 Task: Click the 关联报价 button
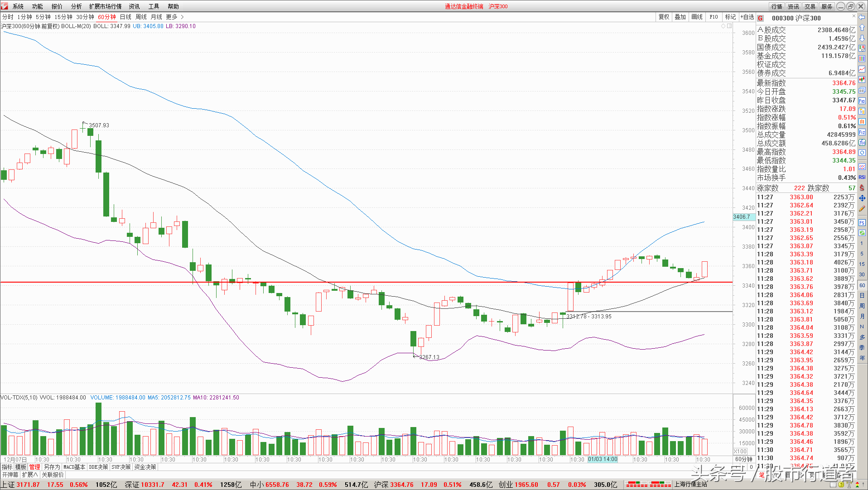(53, 475)
